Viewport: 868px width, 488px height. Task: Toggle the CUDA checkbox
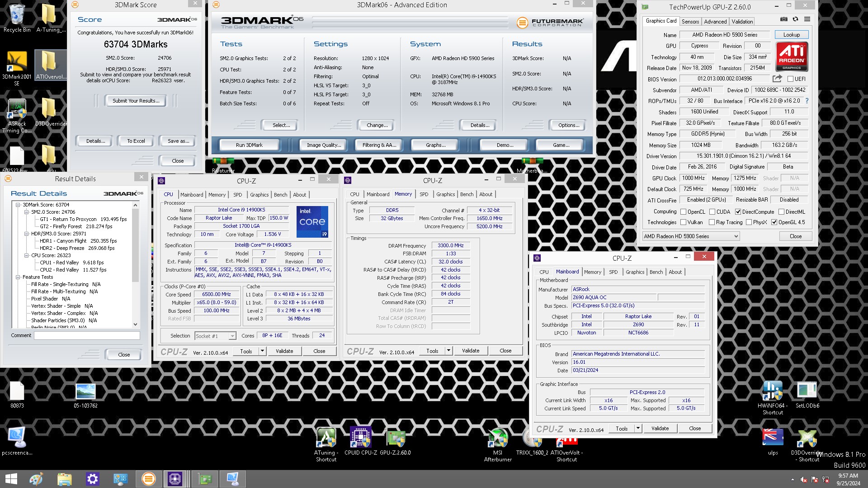pyautogui.click(x=712, y=211)
